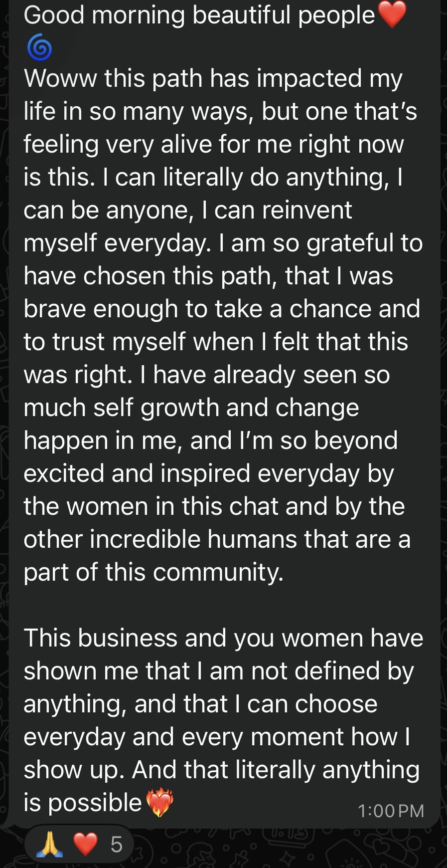Tap the phrase 'reinvent' in the message
Image resolution: width=447 pixels, height=868 pixels.
click(307, 210)
